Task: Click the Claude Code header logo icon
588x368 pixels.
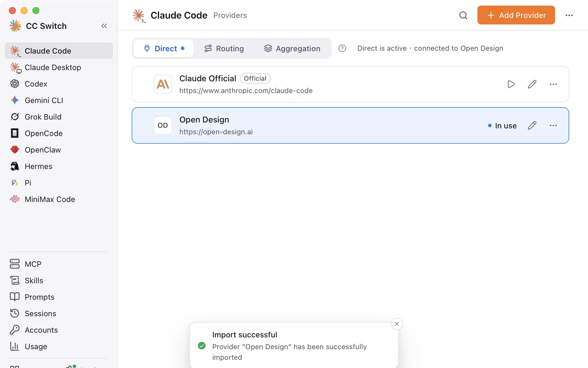Action: (139, 16)
